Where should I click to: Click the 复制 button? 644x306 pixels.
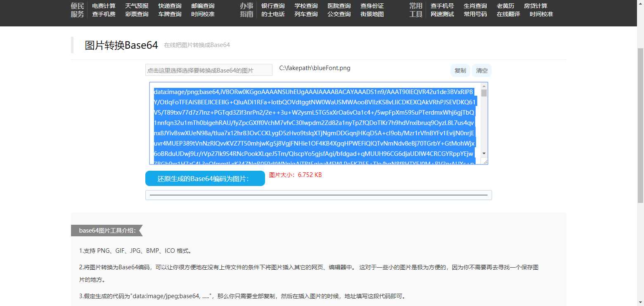[x=460, y=71]
